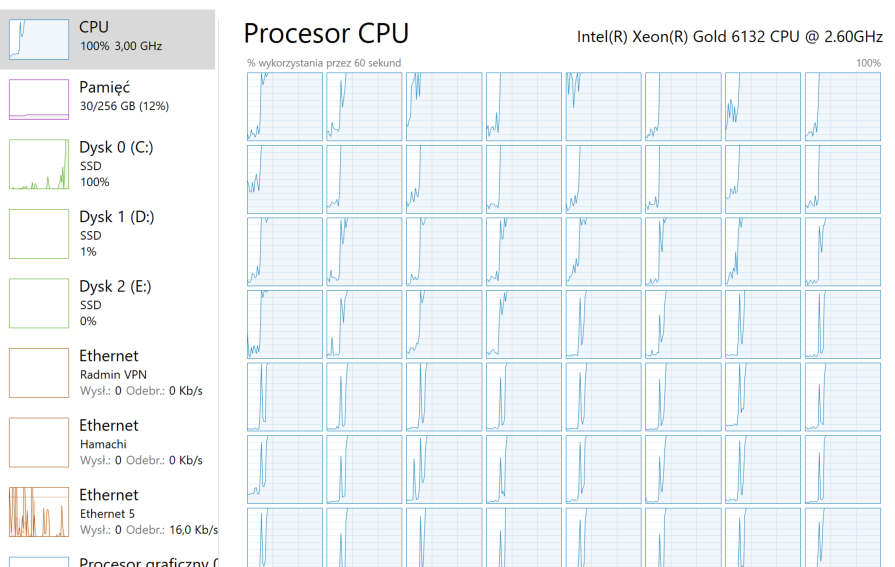Select Dysk 2 (E:) entry
The image size is (895, 567).
[x=108, y=303]
